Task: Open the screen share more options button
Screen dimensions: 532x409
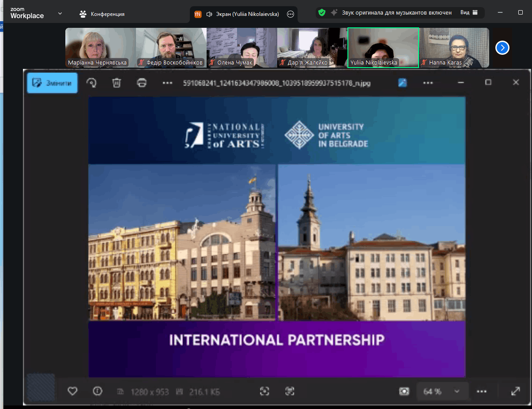Action: click(291, 14)
